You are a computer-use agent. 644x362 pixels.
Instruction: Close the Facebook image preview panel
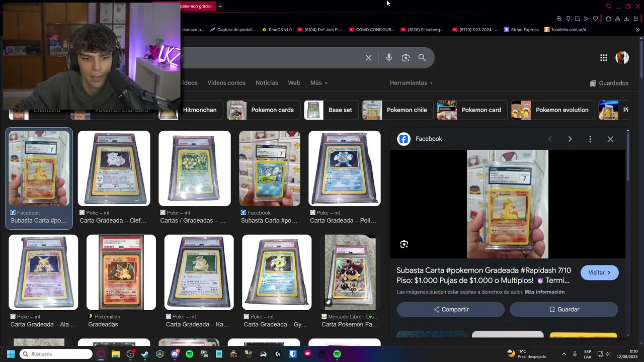click(610, 139)
